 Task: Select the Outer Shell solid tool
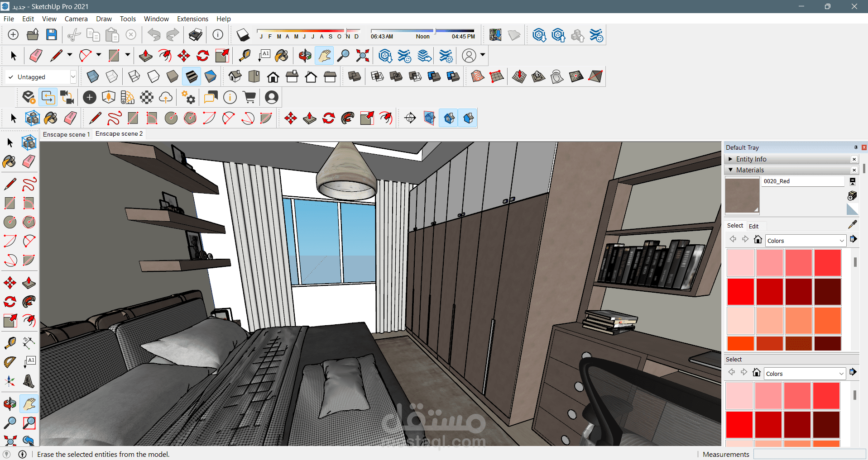[355, 76]
